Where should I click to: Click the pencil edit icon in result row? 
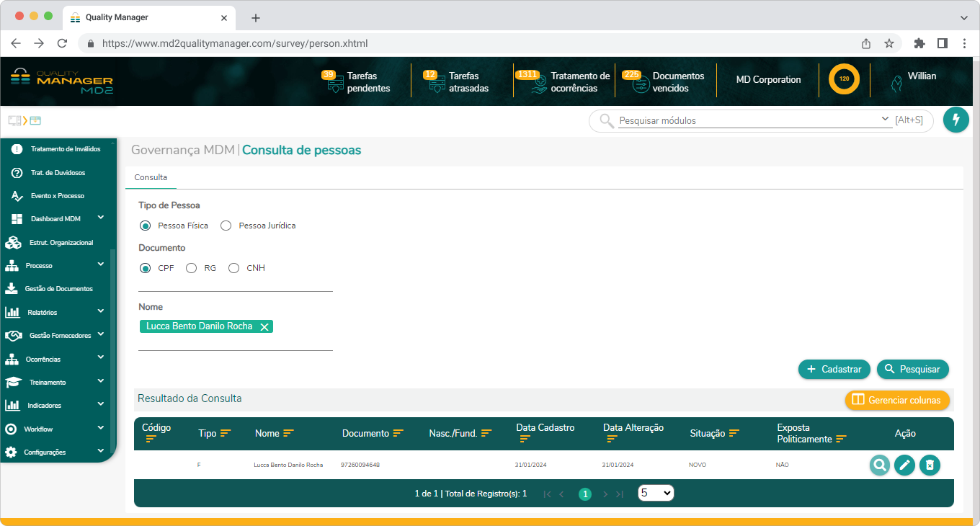(x=904, y=465)
